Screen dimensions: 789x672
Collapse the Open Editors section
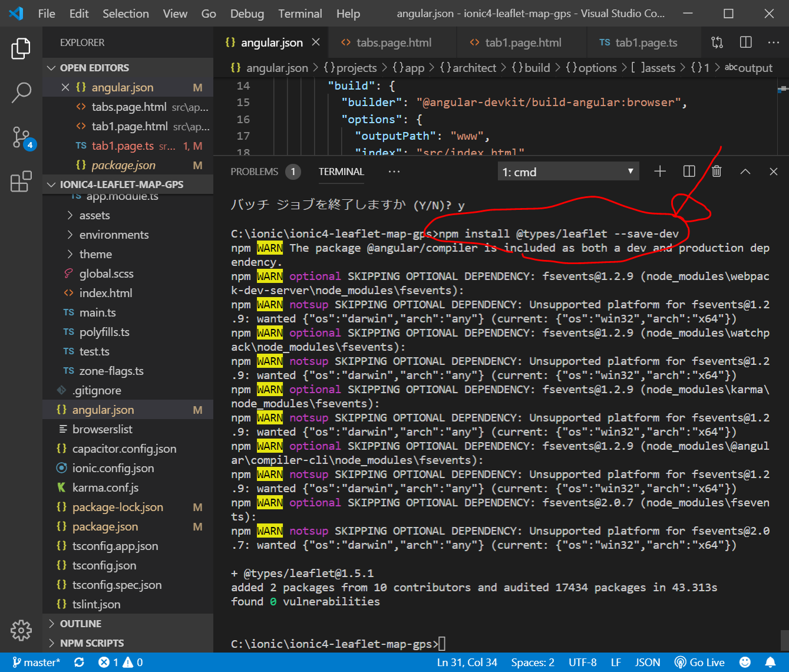tap(128, 68)
